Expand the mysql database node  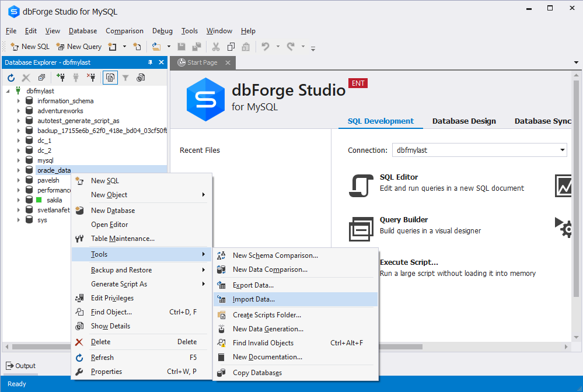click(19, 160)
